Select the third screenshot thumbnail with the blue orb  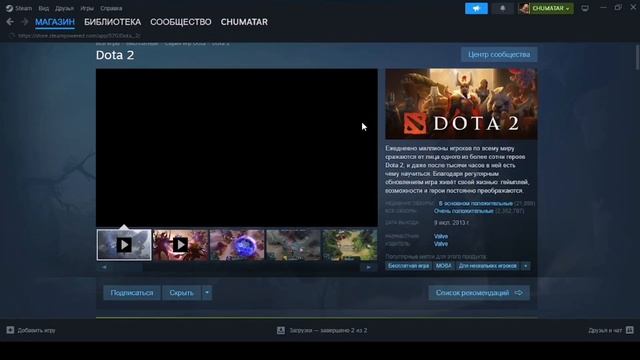[237, 245]
